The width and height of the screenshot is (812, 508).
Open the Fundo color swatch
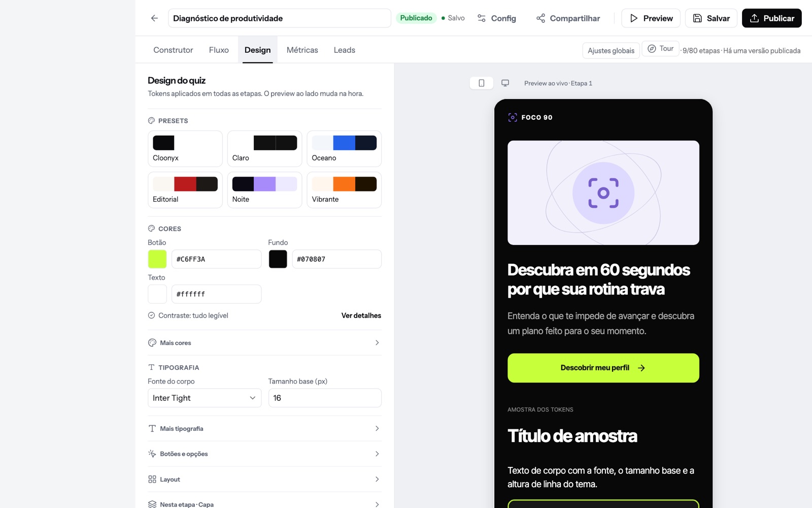point(278,259)
